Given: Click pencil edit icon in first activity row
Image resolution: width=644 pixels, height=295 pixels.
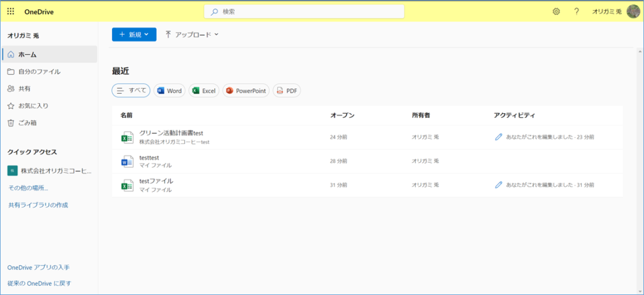Looking at the screenshot, I should 499,136.
